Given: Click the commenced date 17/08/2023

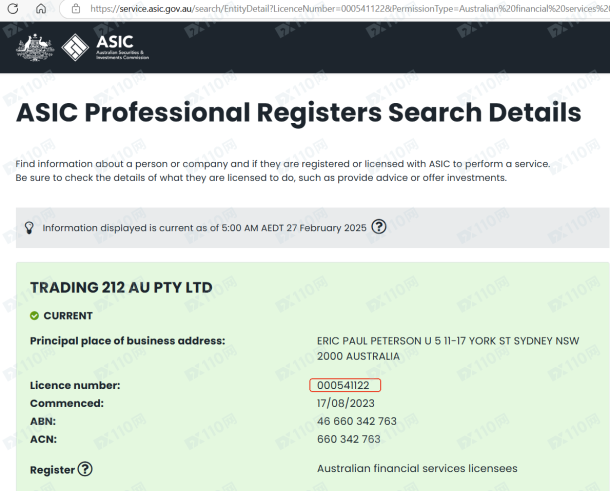Looking at the screenshot, I should pos(346,403).
